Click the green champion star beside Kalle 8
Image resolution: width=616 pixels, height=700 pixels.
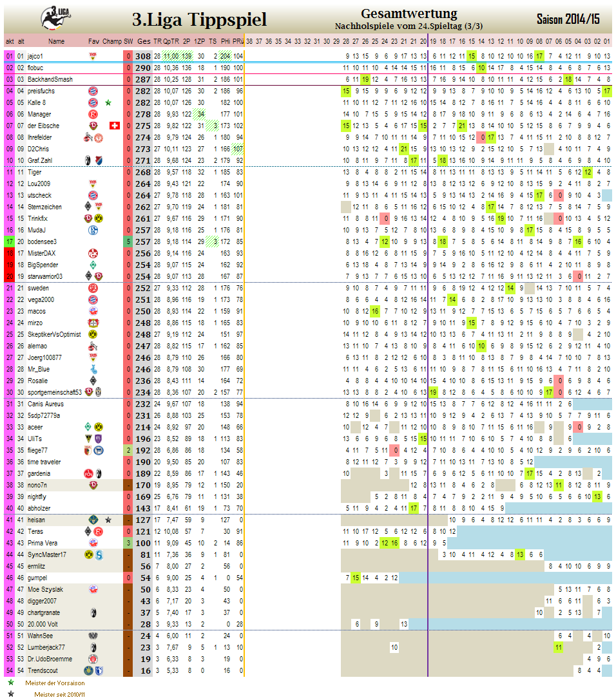(x=108, y=102)
